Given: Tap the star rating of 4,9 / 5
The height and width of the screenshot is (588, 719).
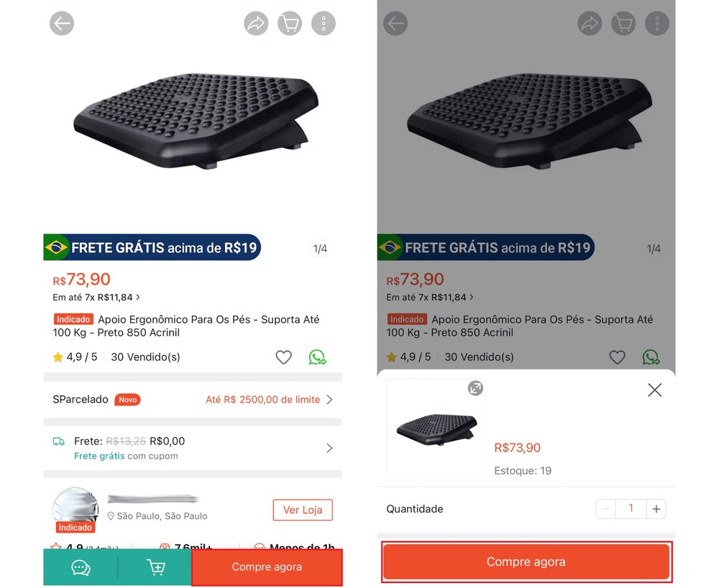Looking at the screenshot, I should coord(74,357).
